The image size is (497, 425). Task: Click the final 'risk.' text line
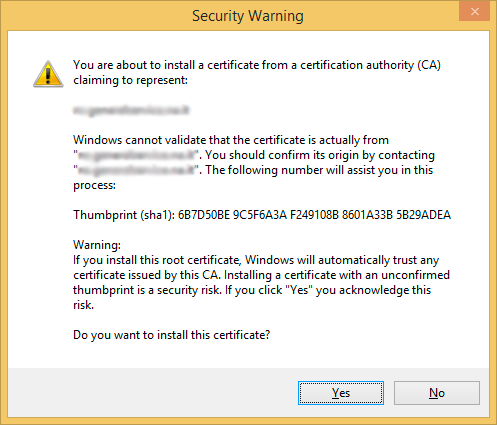83,305
